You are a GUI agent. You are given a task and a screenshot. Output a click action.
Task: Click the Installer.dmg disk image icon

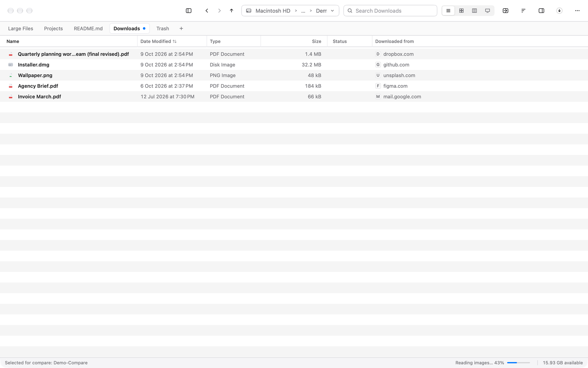click(x=11, y=65)
